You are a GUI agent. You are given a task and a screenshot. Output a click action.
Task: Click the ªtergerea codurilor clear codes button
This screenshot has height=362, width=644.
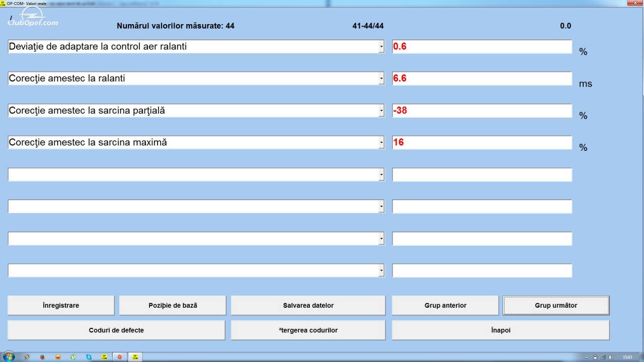[308, 330]
